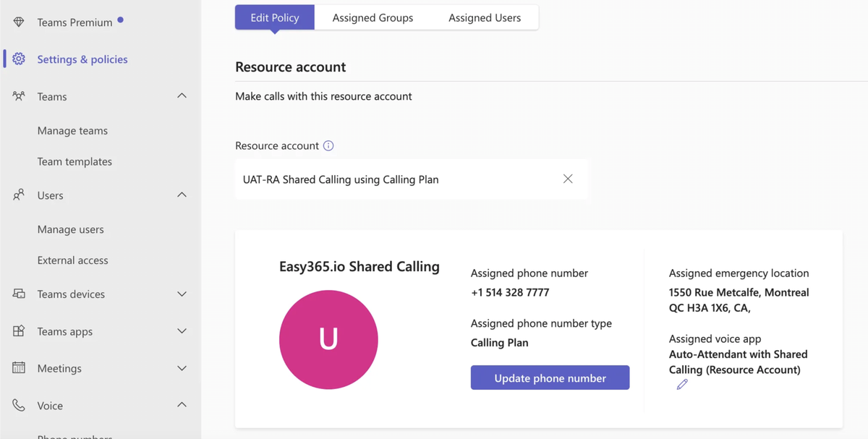This screenshot has width=868, height=439.
Task: Click the Teams devices icon
Action: point(18,294)
